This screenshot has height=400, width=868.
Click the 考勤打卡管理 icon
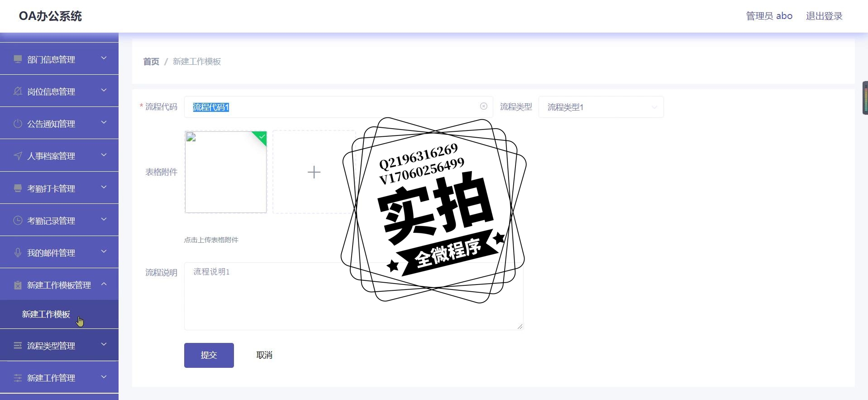pos(18,188)
